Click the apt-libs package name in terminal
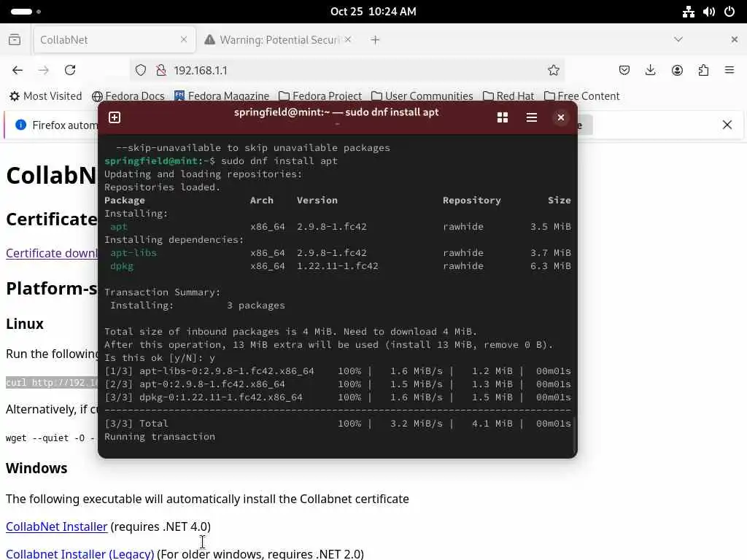Viewport: 747px width, 560px height. pos(133,253)
